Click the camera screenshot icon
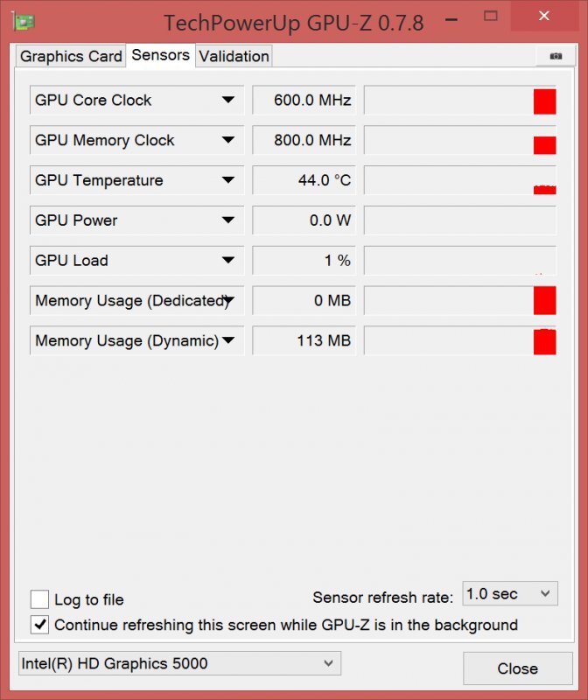This screenshot has height=700, width=588. point(555,54)
